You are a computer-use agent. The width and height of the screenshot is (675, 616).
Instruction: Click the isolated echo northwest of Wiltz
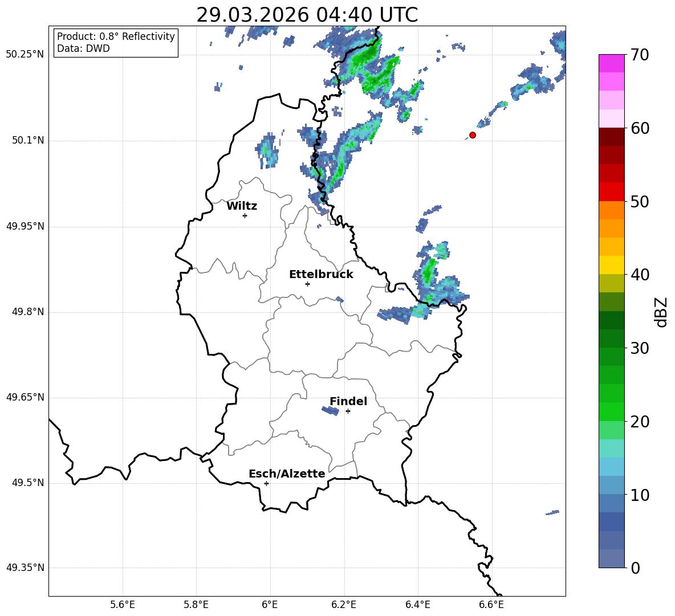pyautogui.click(x=218, y=87)
